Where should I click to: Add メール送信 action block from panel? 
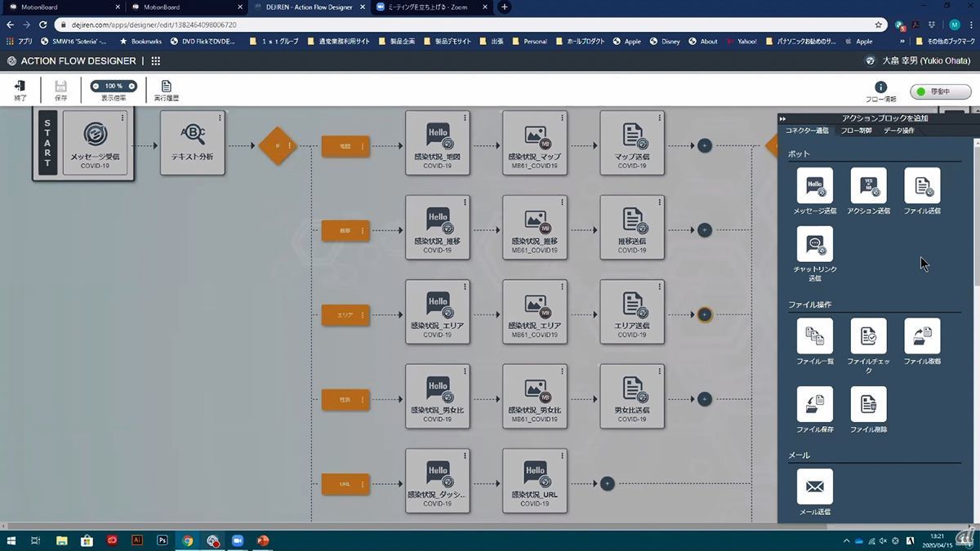(815, 487)
